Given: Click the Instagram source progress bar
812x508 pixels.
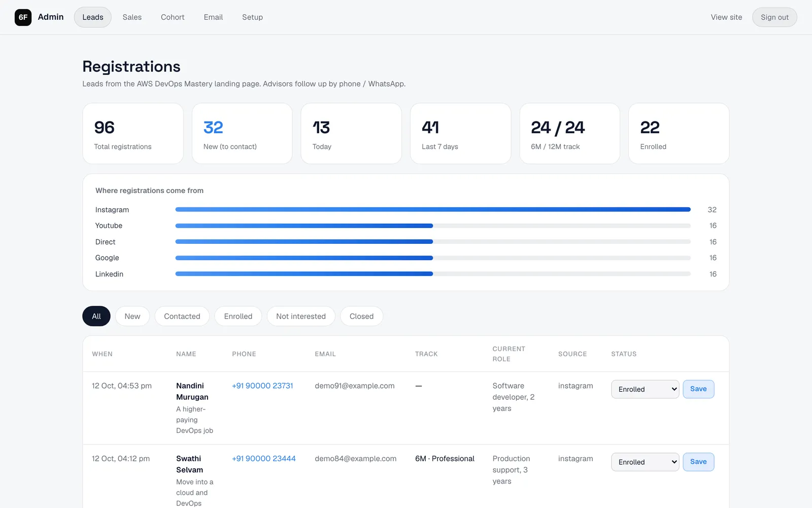Looking at the screenshot, I should (x=433, y=209).
